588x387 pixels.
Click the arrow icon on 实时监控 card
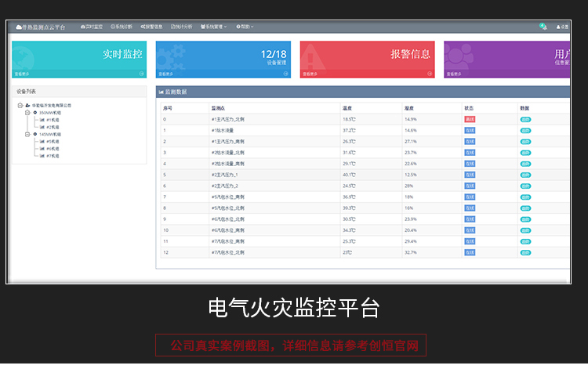pyautogui.click(x=142, y=74)
